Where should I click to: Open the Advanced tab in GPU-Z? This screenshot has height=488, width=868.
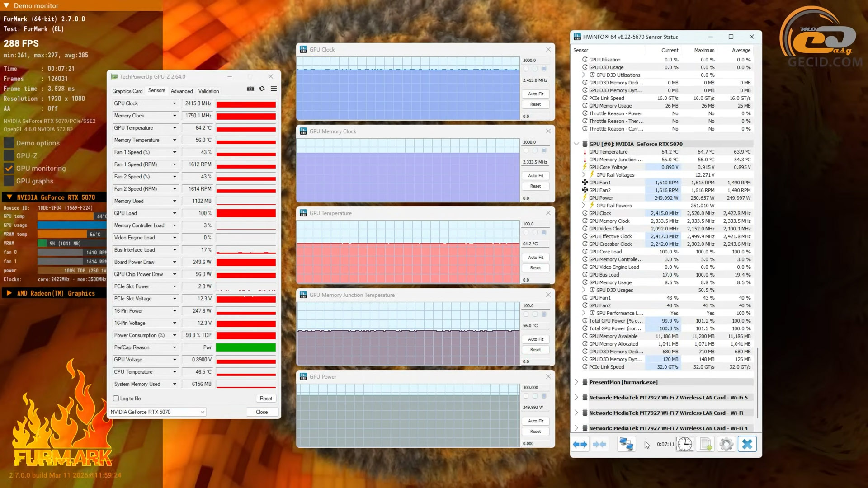(182, 91)
